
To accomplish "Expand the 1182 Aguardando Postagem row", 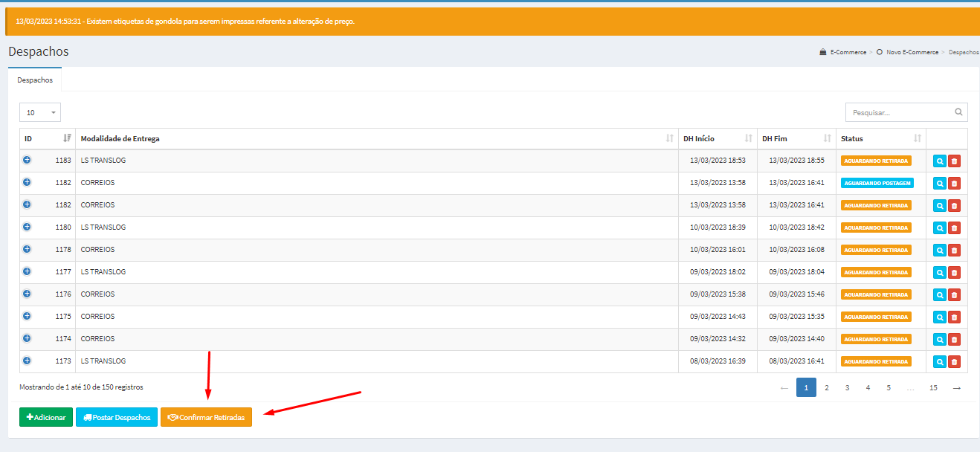I will click(x=27, y=182).
